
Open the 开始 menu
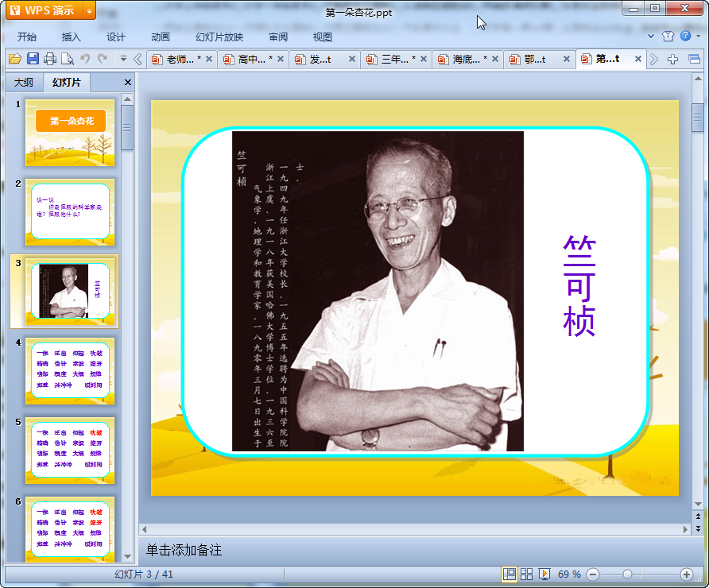click(27, 37)
